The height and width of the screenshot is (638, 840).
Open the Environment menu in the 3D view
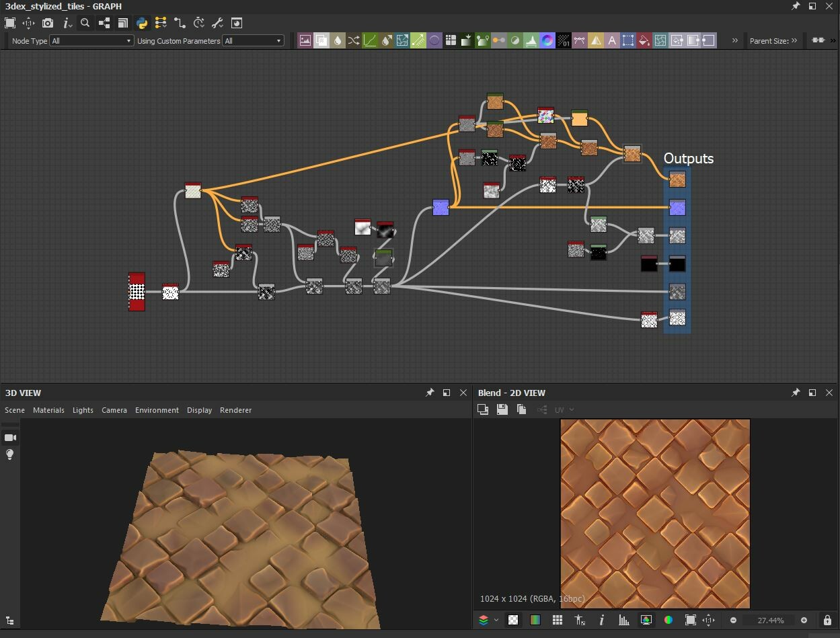tap(157, 409)
